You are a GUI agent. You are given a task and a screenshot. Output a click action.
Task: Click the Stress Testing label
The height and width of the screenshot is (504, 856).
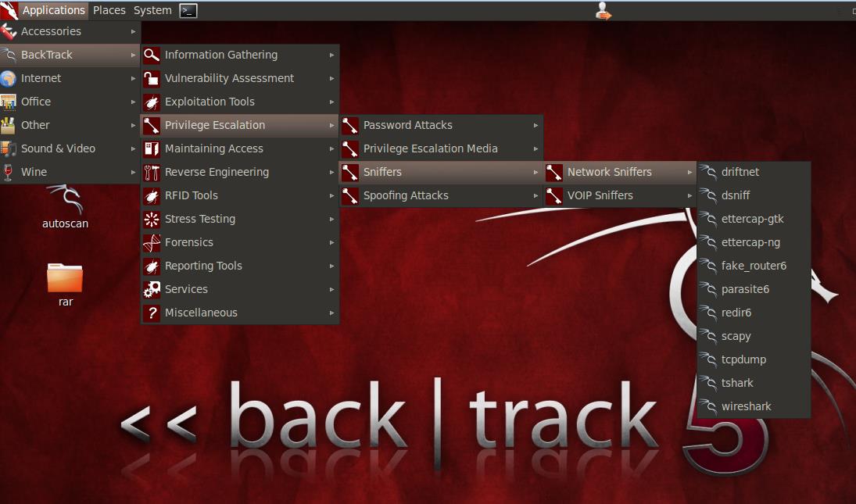tap(200, 220)
